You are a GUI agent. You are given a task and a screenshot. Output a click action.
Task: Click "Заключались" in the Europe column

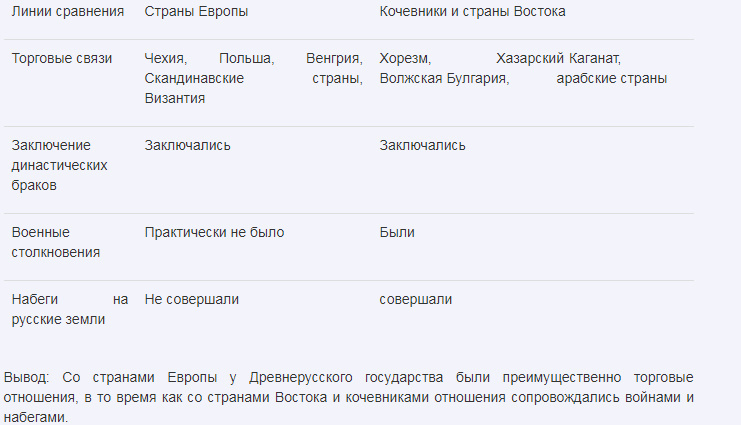coord(187,146)
